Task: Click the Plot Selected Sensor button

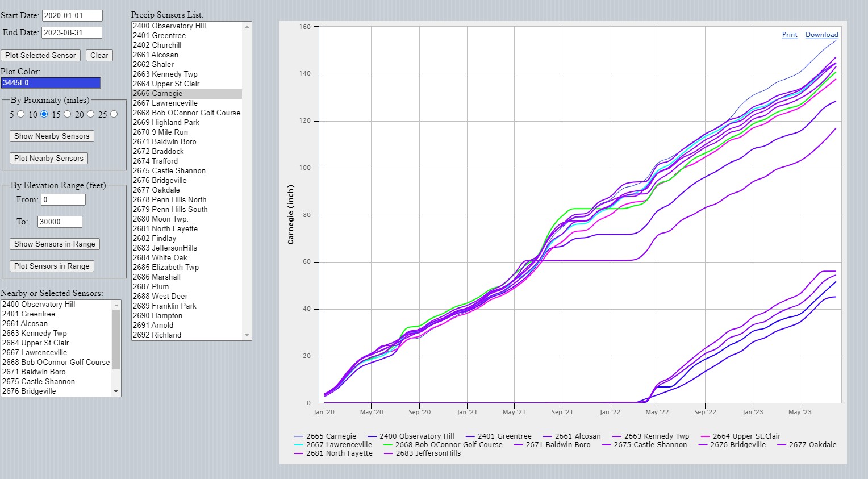Action: pyautogui.click(x=40, y=55)
